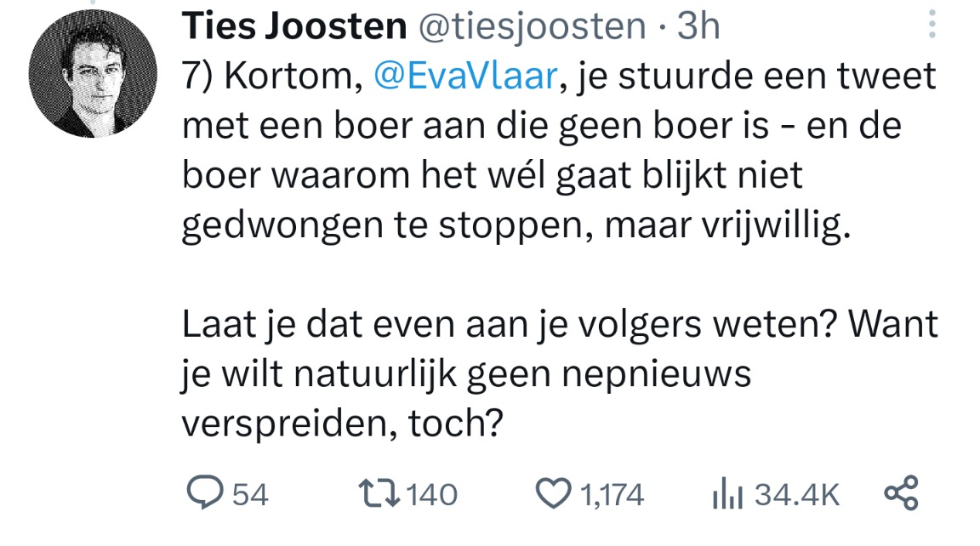Viewport: 980px width, 546px height.
Task: Click the '7)' number starting the tweet
Action: 199,77
